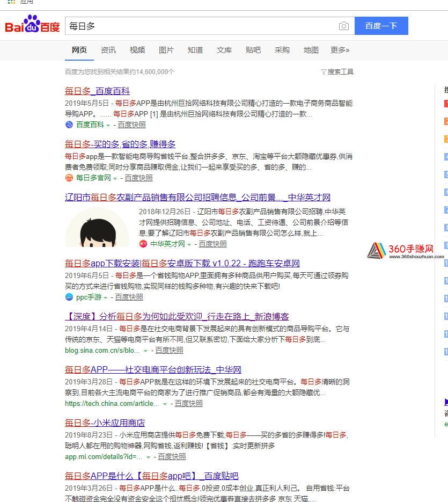Switch to the 知道 tab
448x502 pixels.
(195, 50)
